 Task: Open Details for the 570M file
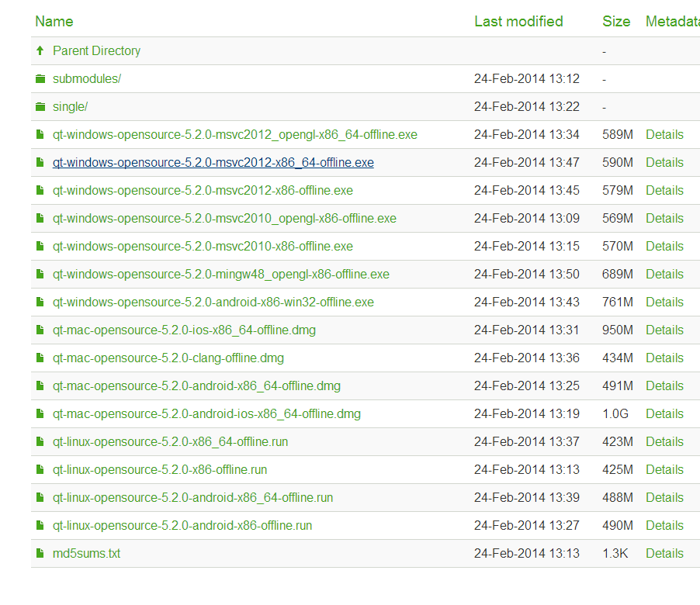[x=664, y=247]
